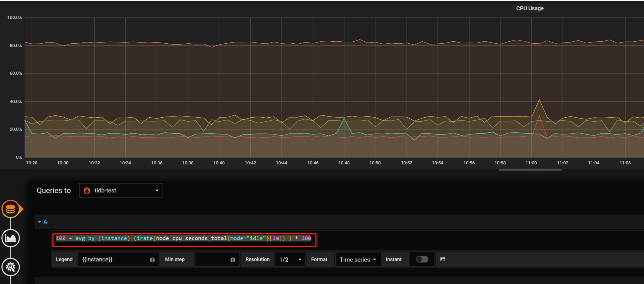Click the horizontal scrollbar below the graph

click(530, 170)
